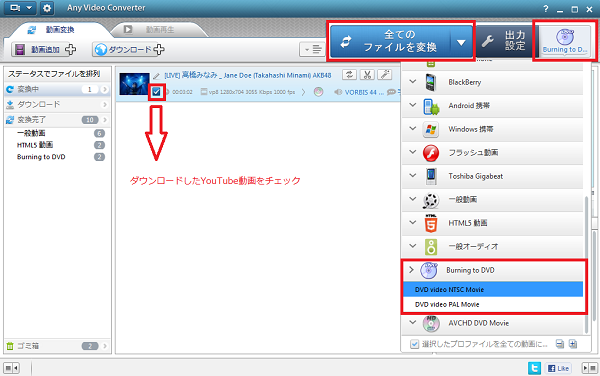
Task: Click the DVD disc icon in video row
Action: coord(318,92)
